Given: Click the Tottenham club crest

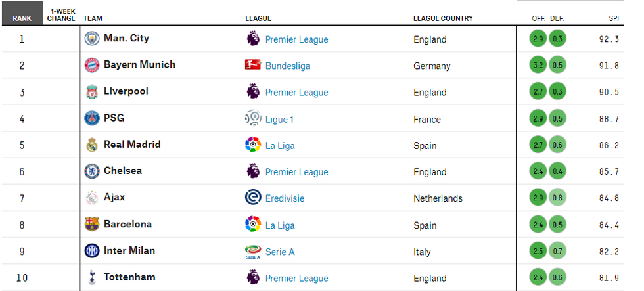Looking at the screenshot, I should coord(91,277).
